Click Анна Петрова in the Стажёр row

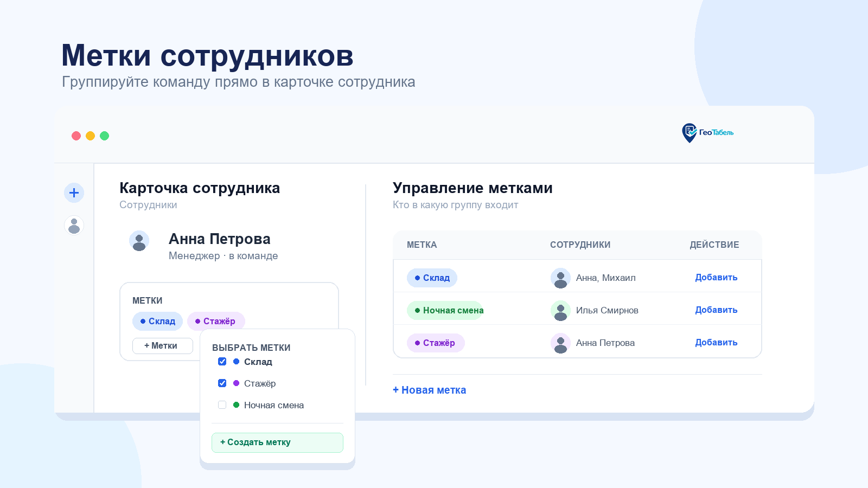tap(605, 343)
